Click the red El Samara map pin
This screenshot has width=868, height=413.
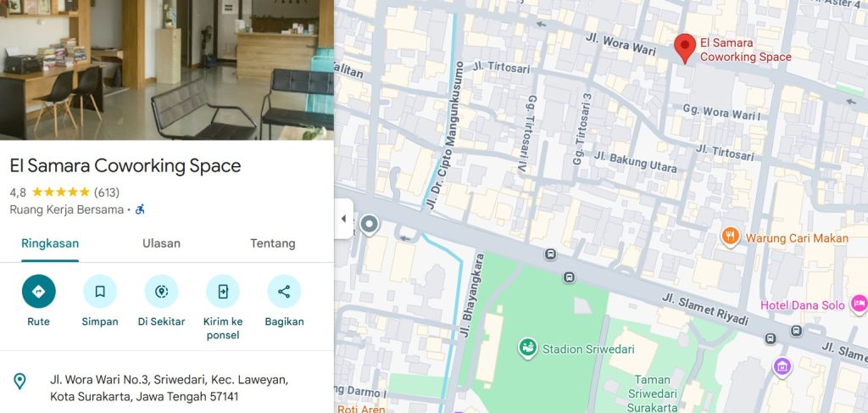point(685,48)
